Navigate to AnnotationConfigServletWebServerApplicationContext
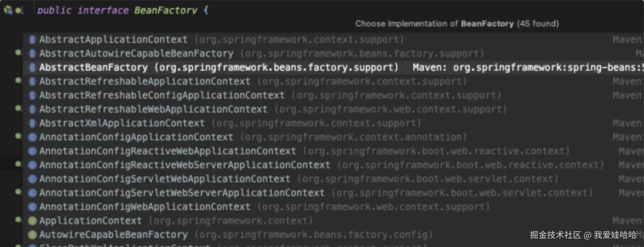 coord(182,193)
